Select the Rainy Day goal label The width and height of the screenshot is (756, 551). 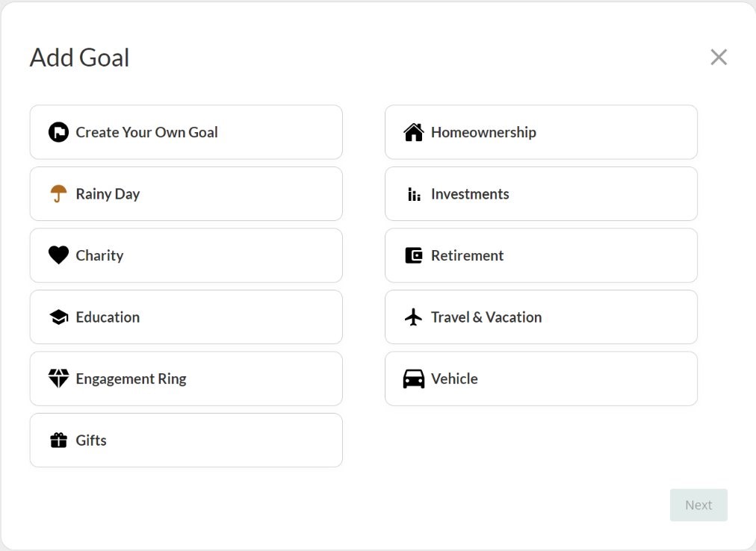(108, 194)
